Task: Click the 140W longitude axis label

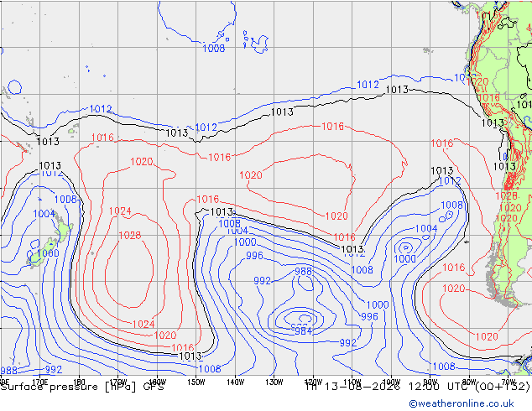Action: pos(236,382)
